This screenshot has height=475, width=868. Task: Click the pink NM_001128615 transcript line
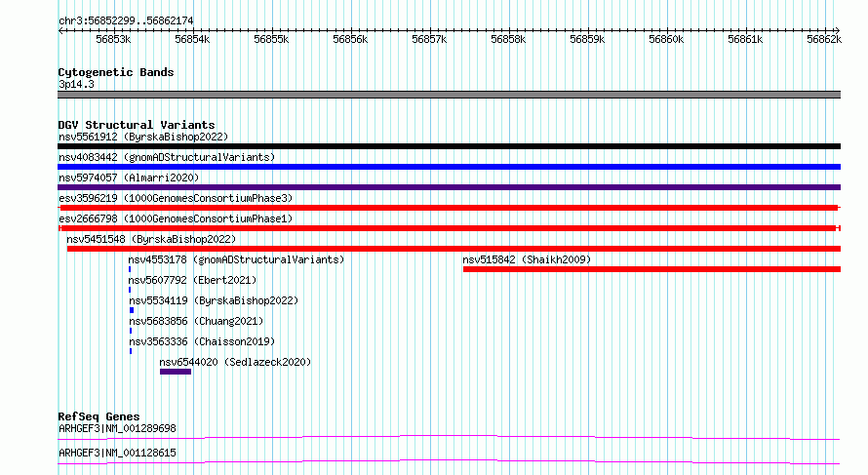pos(449,461)
